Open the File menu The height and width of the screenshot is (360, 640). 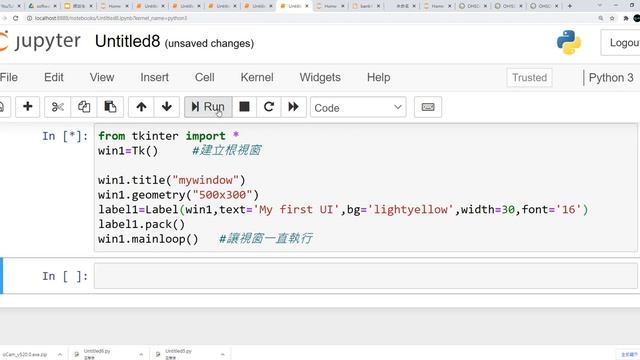click(9, 78)
